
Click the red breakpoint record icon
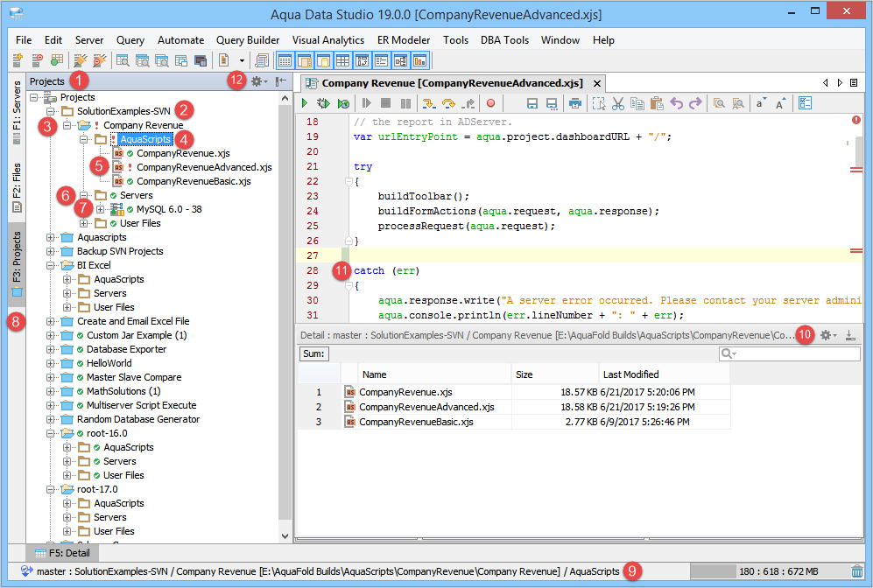pyautogui.click(x=490, y=103)
